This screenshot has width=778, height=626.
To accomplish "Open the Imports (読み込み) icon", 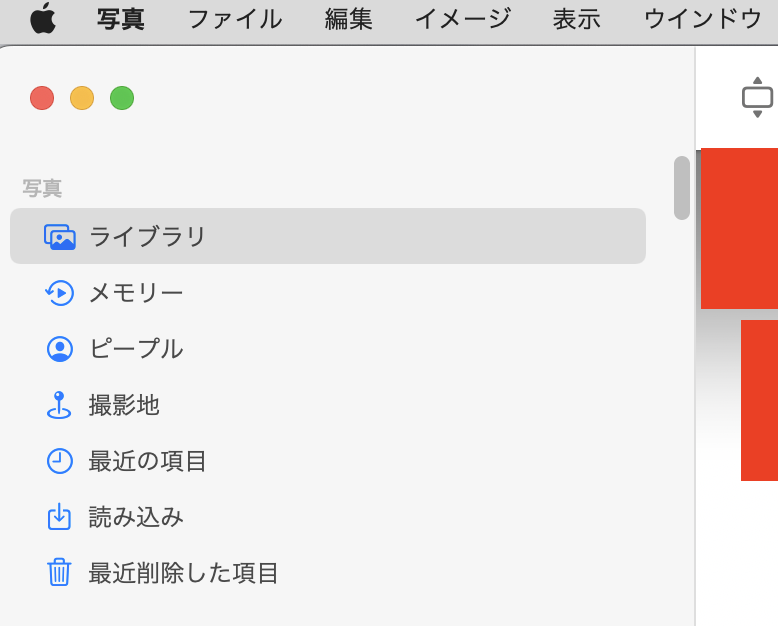I will pos(60,517).
